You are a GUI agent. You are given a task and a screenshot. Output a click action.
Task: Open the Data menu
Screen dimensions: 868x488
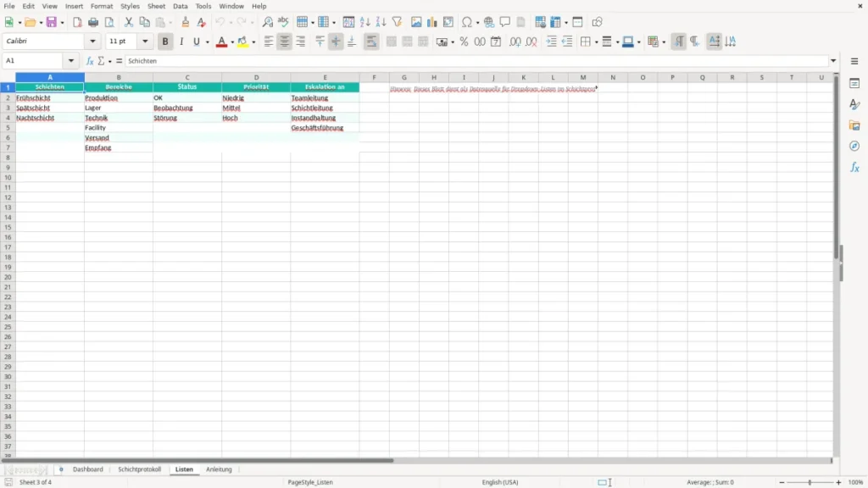pyautogui.click(x=181, y=6)
